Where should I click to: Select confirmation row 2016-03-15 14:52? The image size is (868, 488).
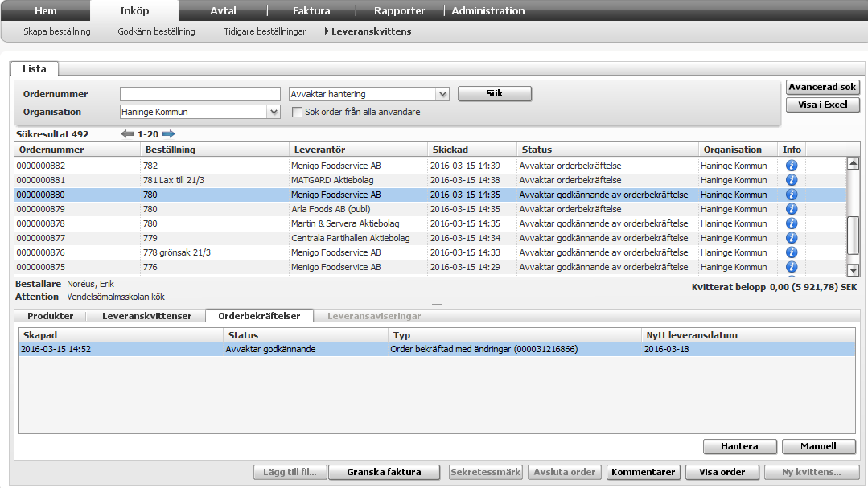437,349
